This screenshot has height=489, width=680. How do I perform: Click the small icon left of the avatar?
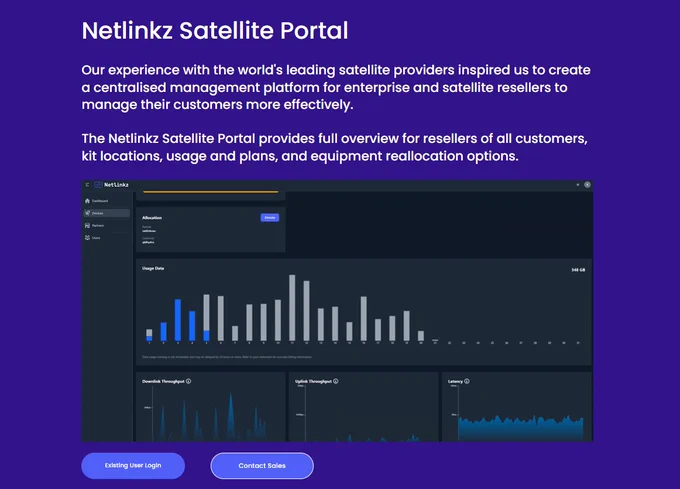pyautogui.click(x=578, y=185)
